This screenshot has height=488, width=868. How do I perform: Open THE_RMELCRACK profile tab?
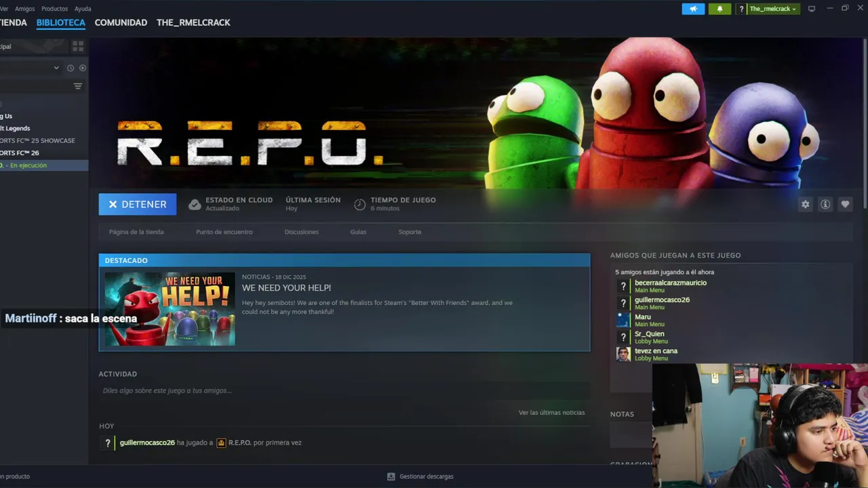click(x=193, y=22)
